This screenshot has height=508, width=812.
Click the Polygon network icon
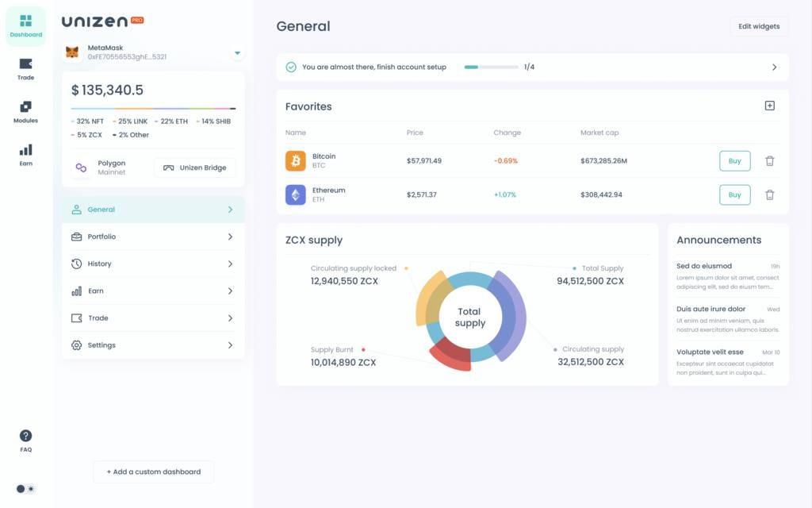[81, 167]
